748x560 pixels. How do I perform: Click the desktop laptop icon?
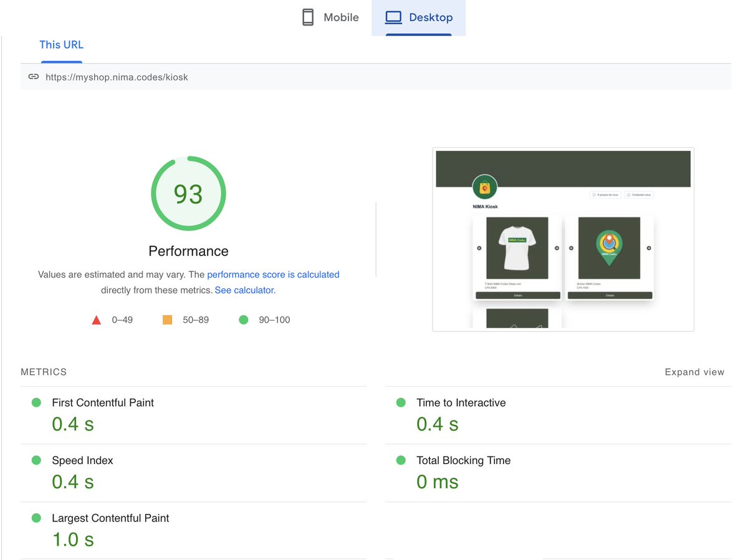pyautogui.click(x=393, y=17)
